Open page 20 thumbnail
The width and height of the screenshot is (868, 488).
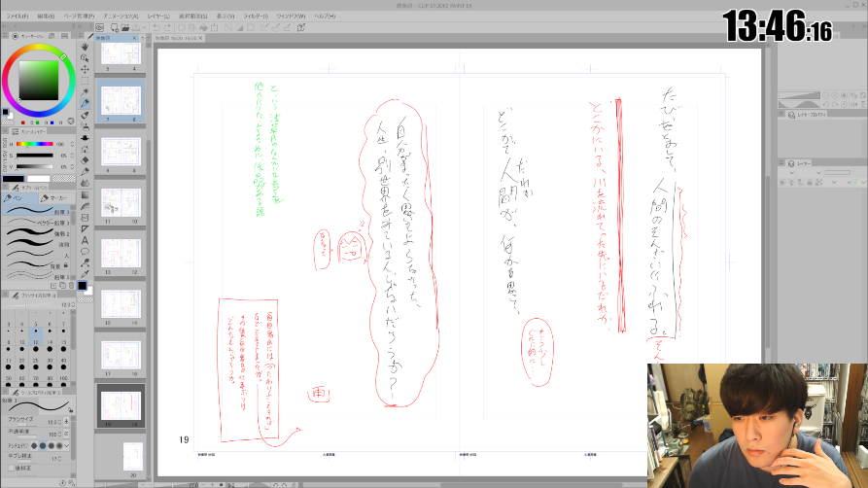[x=132, y=458]
